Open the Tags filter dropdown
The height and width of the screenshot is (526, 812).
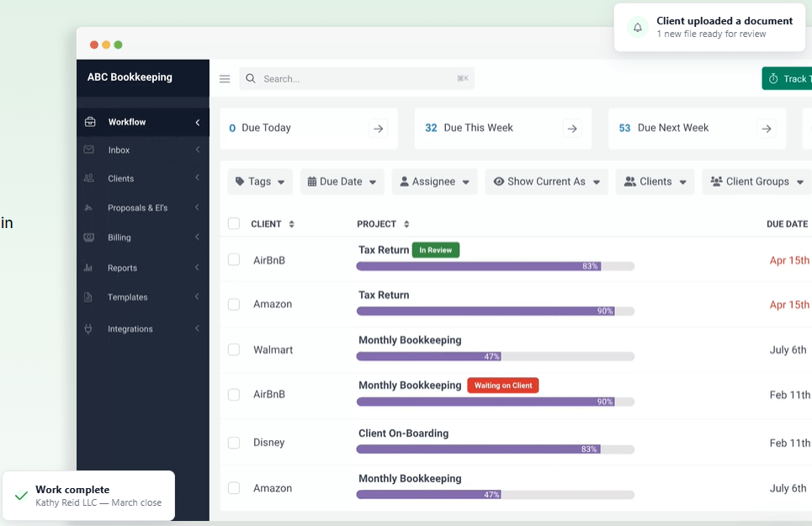260,182
